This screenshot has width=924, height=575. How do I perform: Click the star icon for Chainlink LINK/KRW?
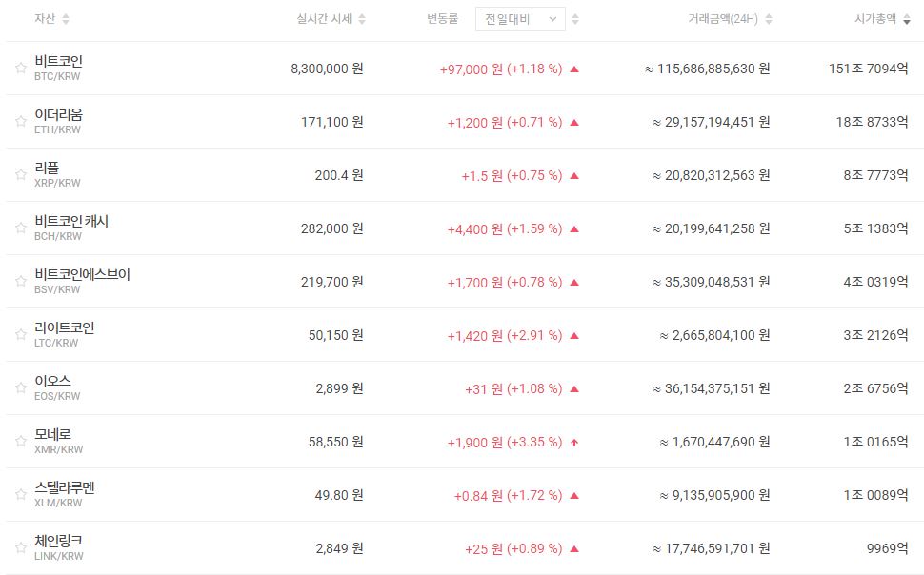[x=20, y=547]
